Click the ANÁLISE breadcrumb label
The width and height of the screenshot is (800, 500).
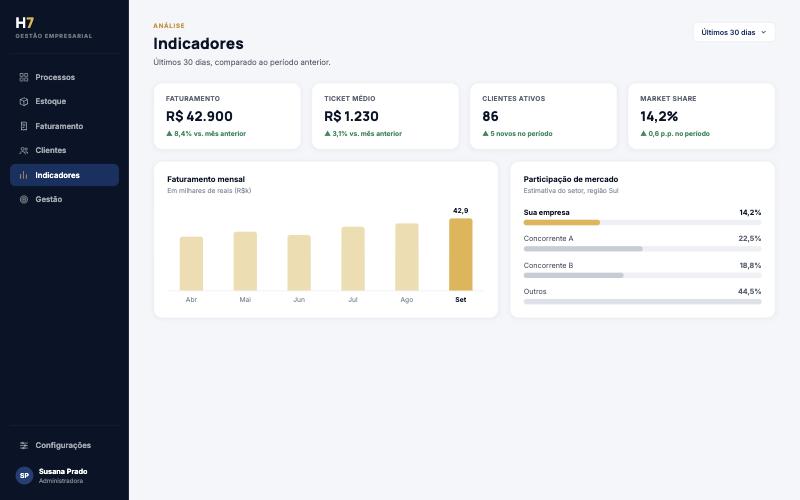(x=169, y=26)
